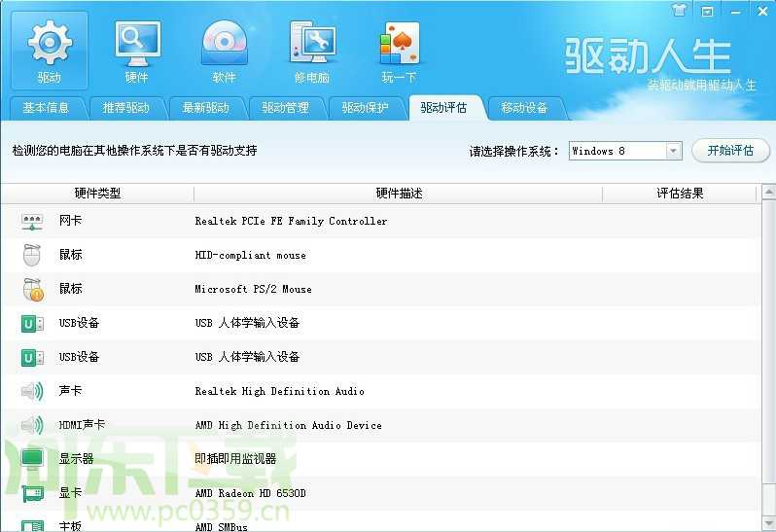Viewport: 776px width, 532px height.
Task: Click the mouse icon for HID-compliant mouse
Action: click(x=32, y=256)
